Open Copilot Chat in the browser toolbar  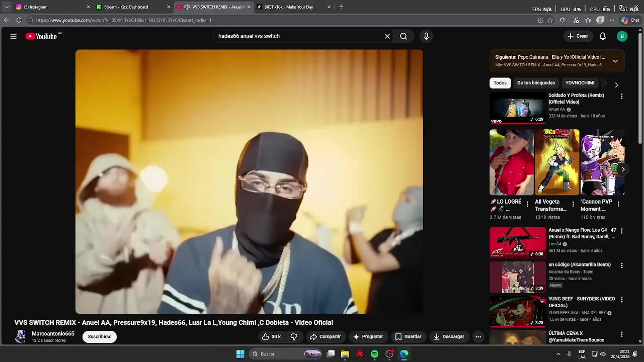[630, 20]
